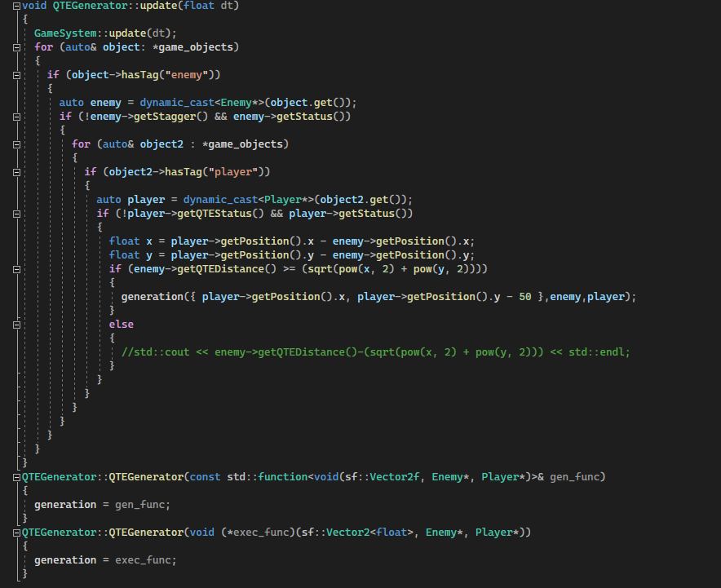
Task: Click the 'float x' variable declaration
Action: coord(130,241)
